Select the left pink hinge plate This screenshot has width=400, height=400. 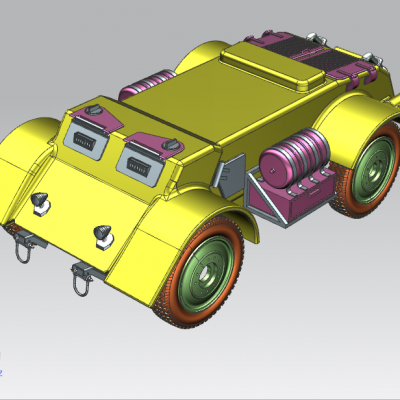pos(96,119)
